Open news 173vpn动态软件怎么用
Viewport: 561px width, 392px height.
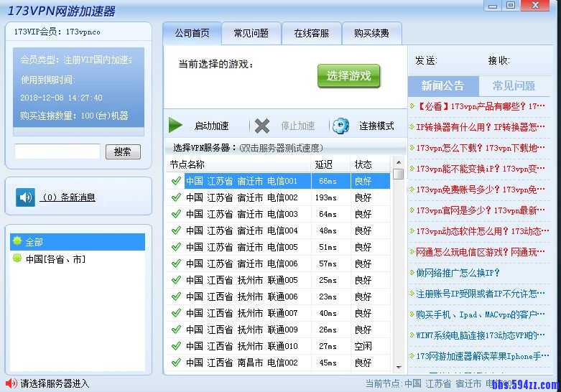(482, 231)
